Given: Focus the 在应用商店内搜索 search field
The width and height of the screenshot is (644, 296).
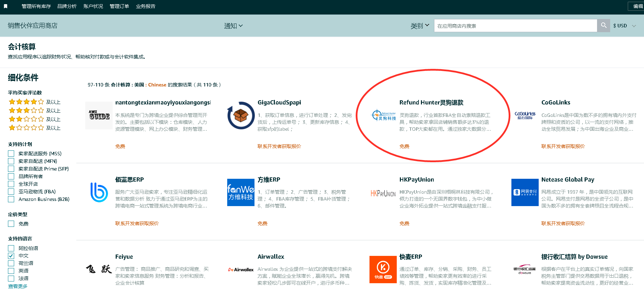Looking at the screenshot, I should tap(516, 26).
